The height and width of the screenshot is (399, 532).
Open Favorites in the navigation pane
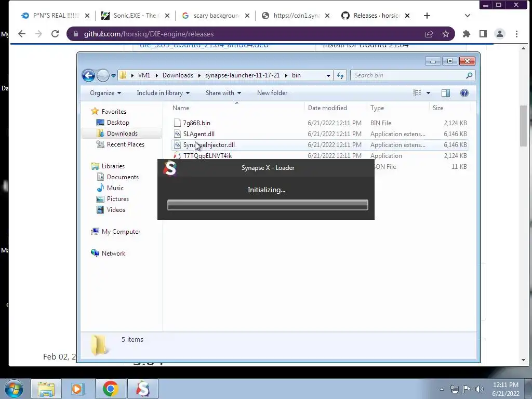114,111
